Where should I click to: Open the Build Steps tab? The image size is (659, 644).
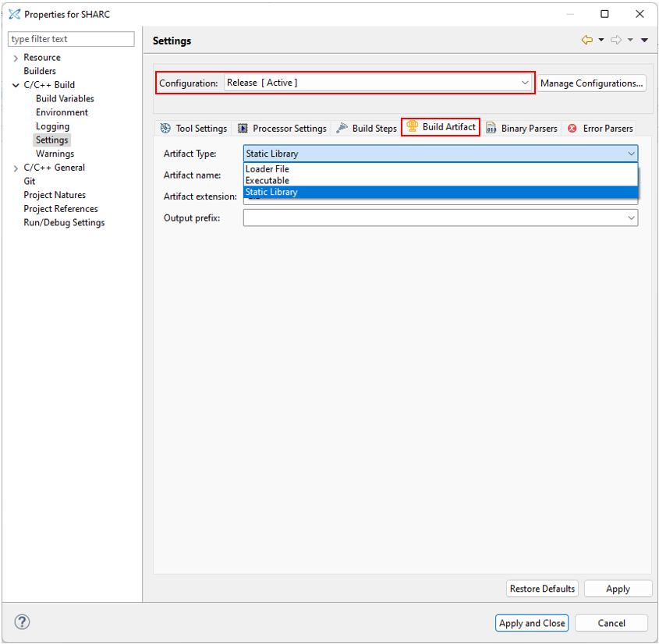[367, 129]
